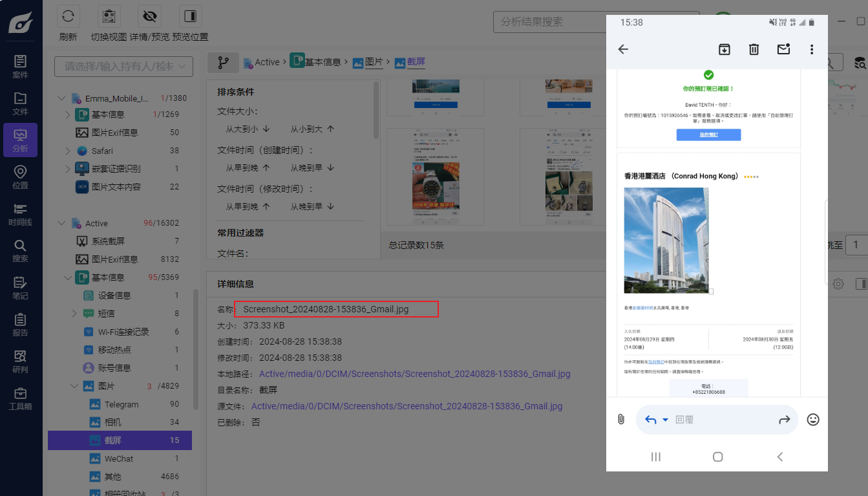Image resolution: width=868 pixels, height=496 pixels.
Task: Click the 预览位置 preview position icon
Action: point(190,16)
